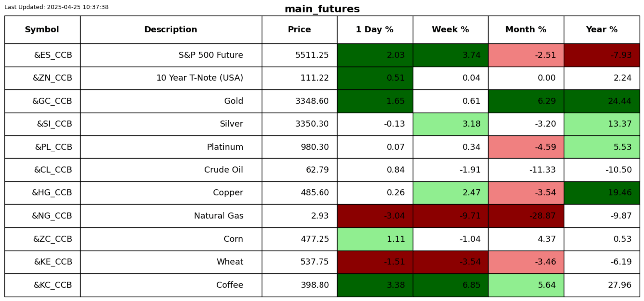This screenshot has height=301, width=644.
Task: Click the green Coffee 1 Day cell
Action: [x=375, y=285]
